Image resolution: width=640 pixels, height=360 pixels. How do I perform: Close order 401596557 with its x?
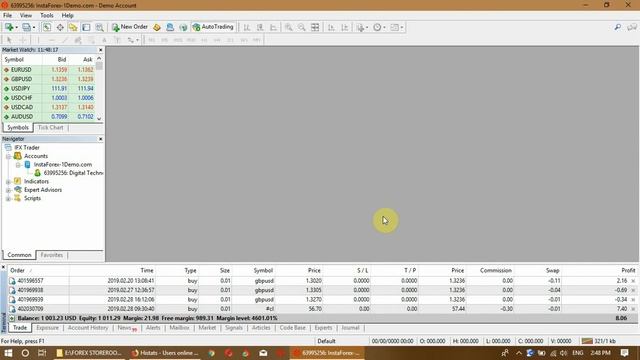point(633,281)
